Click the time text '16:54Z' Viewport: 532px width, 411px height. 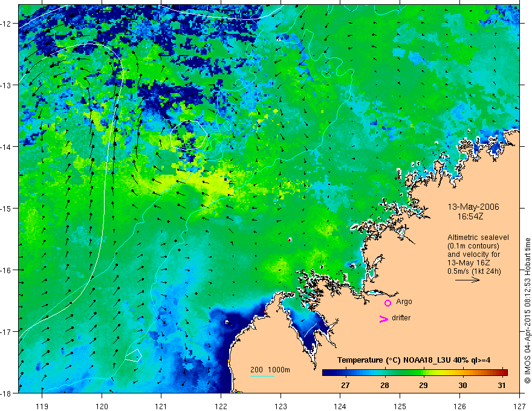pyautogui.click(x=470, y=216)
